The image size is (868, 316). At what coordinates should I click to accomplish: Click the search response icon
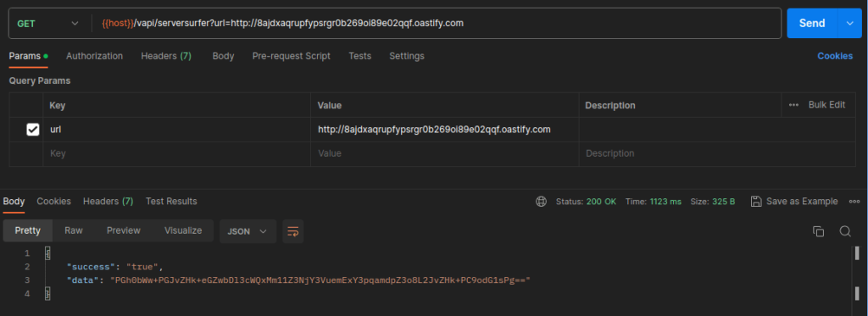pos(845,231)
